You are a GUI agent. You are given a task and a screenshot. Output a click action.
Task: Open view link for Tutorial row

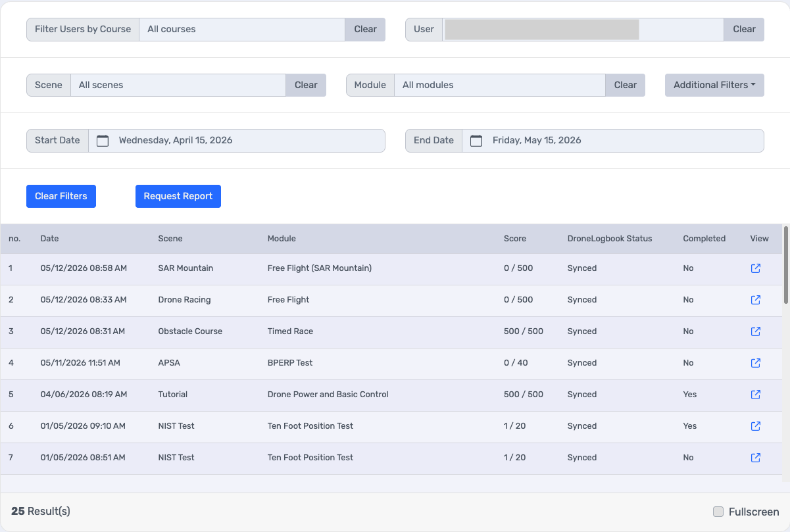click(756, 395)
